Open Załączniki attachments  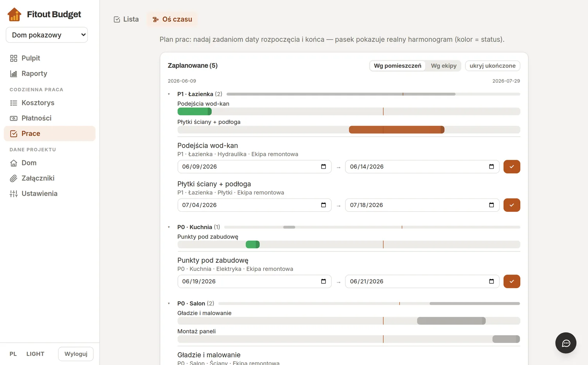point(50,178)
